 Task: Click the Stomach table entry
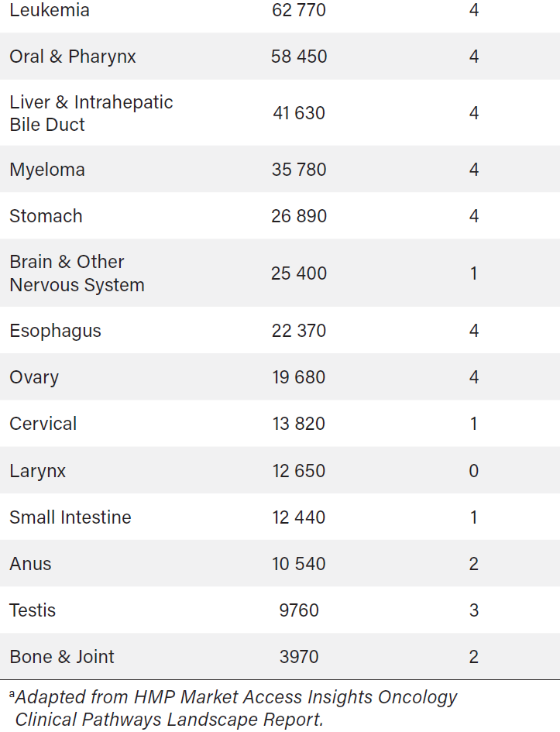click(x=46, y=216)
